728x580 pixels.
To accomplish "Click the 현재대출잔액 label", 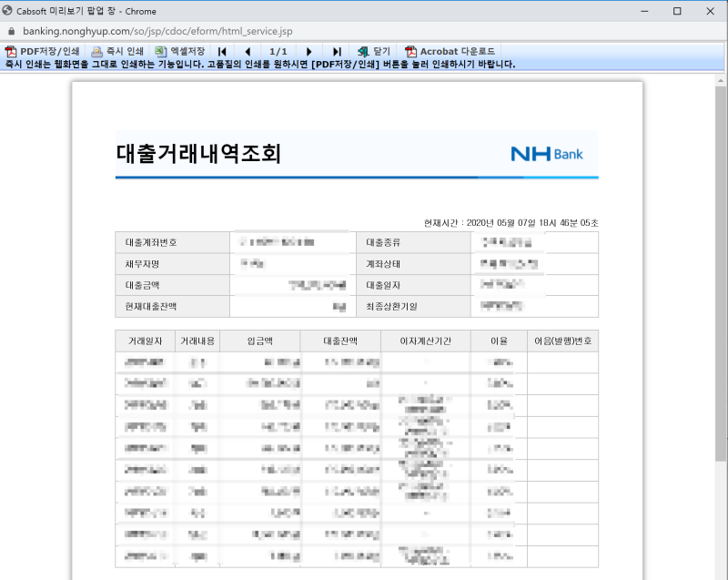I will [151, 307].
